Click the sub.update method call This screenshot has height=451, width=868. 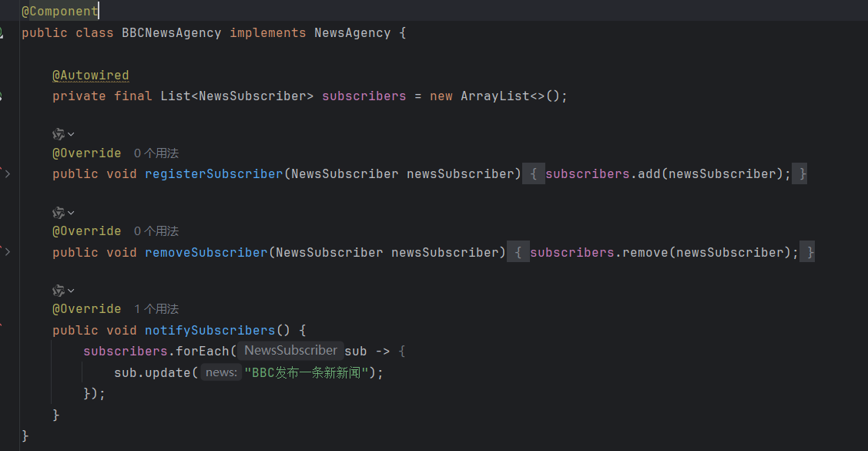(152, 373)
